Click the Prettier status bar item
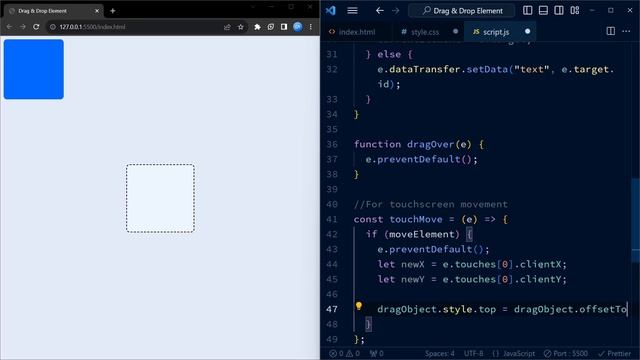Viewport: 640px width, 360px height. click(615, 353)
